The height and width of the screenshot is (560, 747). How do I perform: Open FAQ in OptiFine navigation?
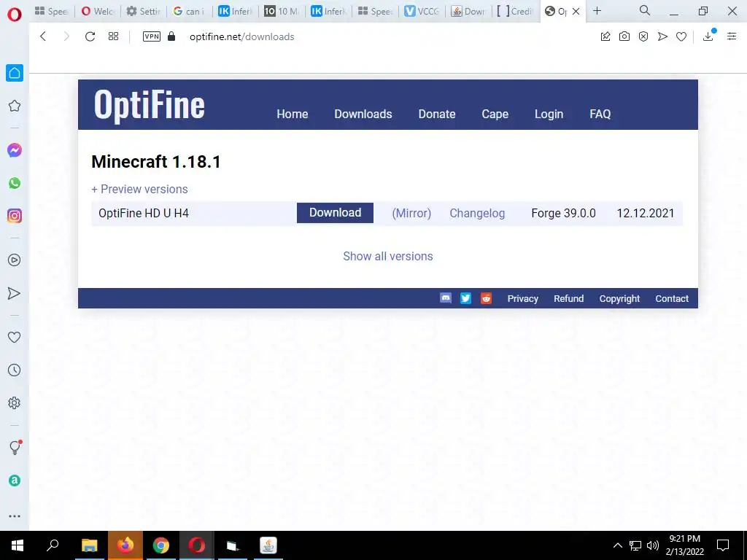coord(600,114)
